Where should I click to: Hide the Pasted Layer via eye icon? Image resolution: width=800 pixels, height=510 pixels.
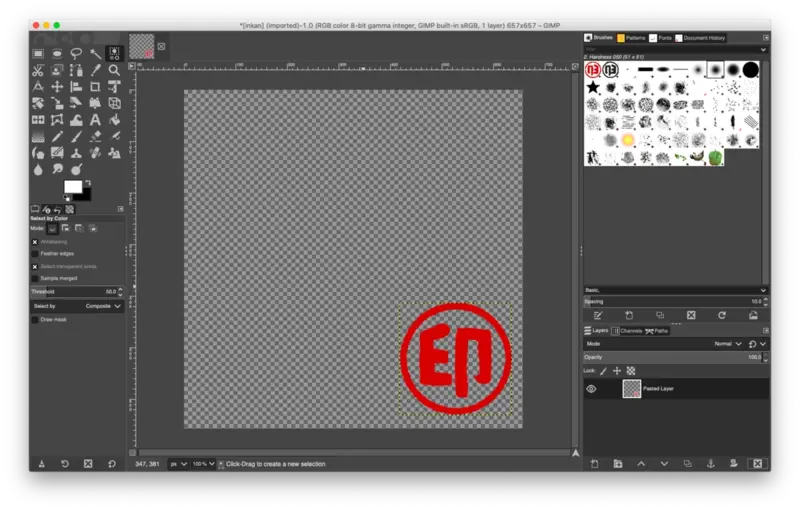pos(591,388)
